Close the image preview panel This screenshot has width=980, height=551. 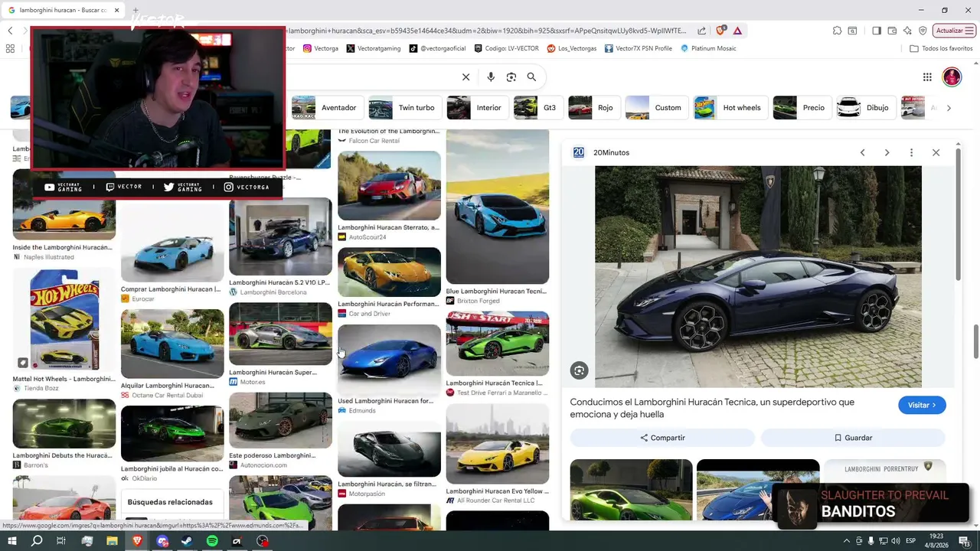click(936, 152)
